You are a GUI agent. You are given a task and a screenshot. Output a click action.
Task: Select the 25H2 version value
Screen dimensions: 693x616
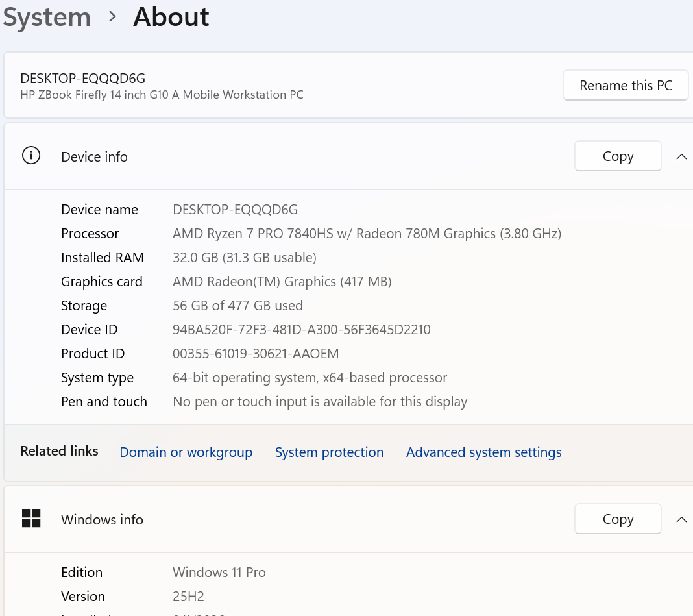coord(188,596)
